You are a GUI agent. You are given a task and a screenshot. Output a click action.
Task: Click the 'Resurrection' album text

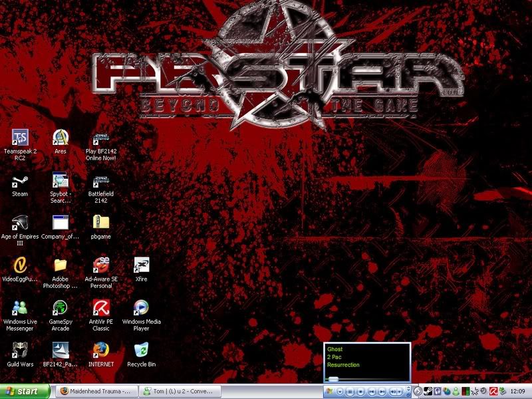coord(343,364)
